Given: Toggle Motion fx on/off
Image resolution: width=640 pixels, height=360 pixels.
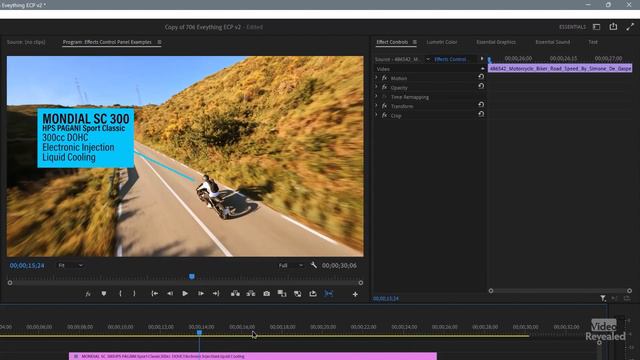Looking at the screenshot, I should 384,78.
